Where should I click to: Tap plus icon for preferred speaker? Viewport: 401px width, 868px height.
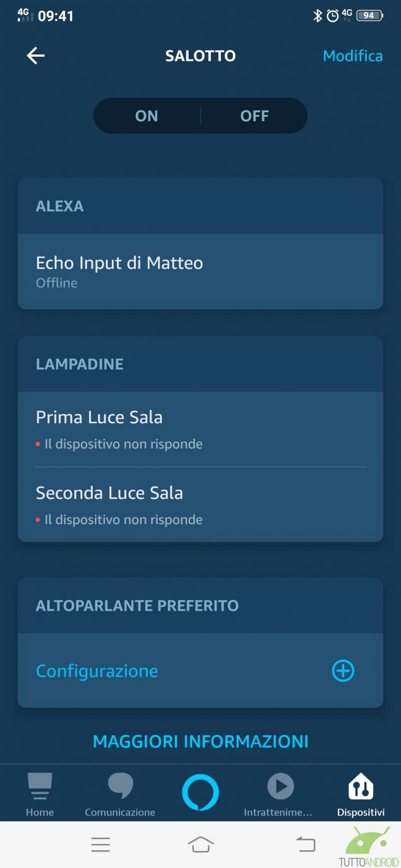click(343, 671)
